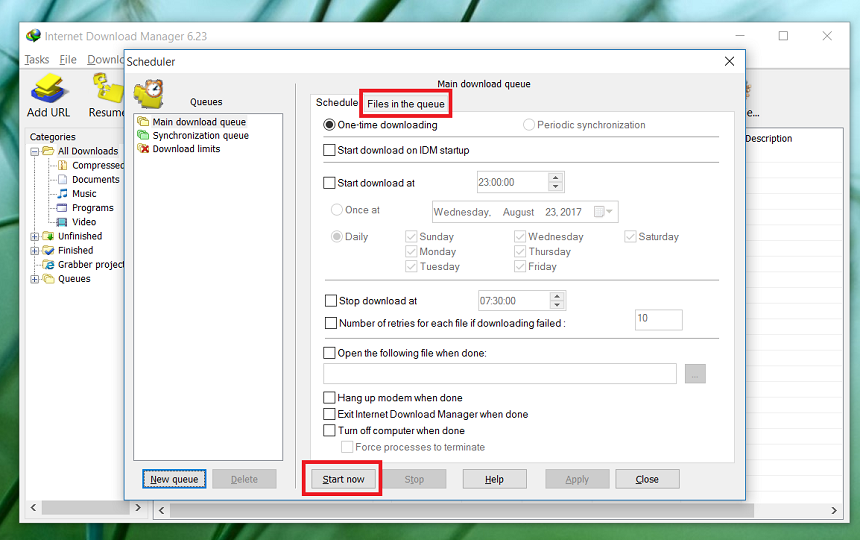Image resolution: width=860 pixels, height=540 pixels.
Task: Click the Queues folder icon in Categories
Action: (x=48, y=279)
